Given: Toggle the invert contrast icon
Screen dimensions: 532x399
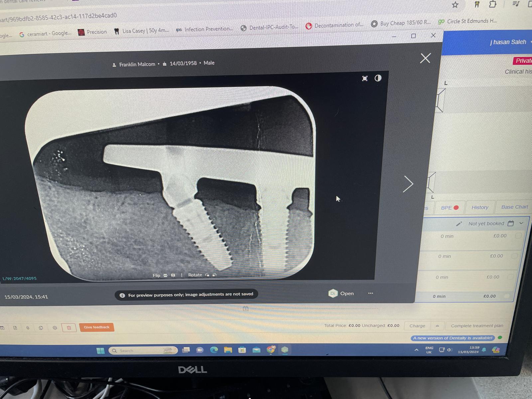Looking at the screenshot, I should [378, 78].
